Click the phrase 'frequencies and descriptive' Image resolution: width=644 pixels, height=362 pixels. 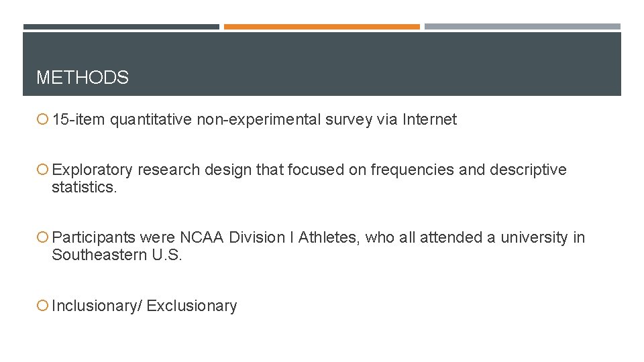pos(468,170)
